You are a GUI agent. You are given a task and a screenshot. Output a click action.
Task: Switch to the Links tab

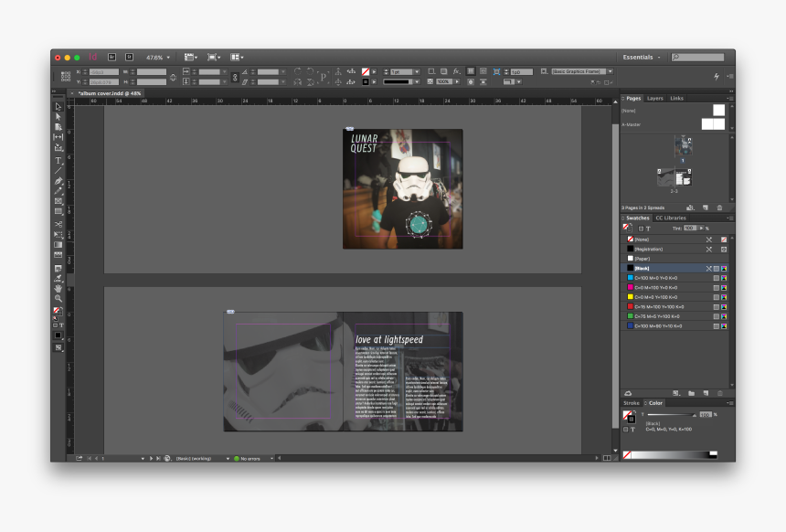[676, 99]
